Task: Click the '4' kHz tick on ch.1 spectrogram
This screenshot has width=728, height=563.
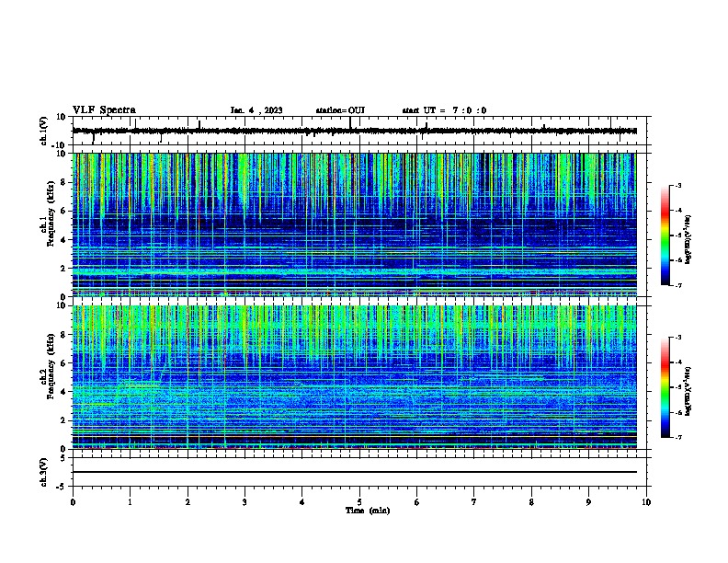Action: [x=64, y=239]
